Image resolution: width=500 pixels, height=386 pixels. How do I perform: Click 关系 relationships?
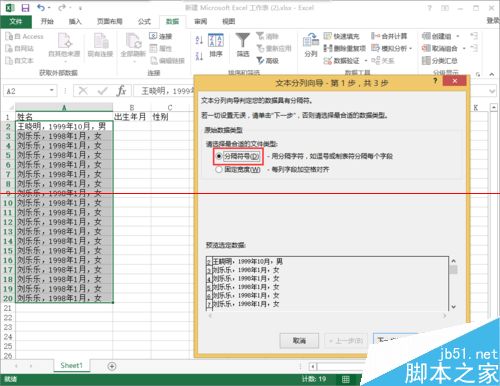383,61
